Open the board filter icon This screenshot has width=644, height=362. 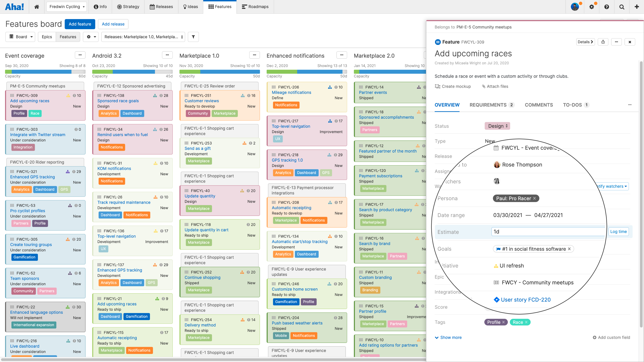(x=193, y=37)
